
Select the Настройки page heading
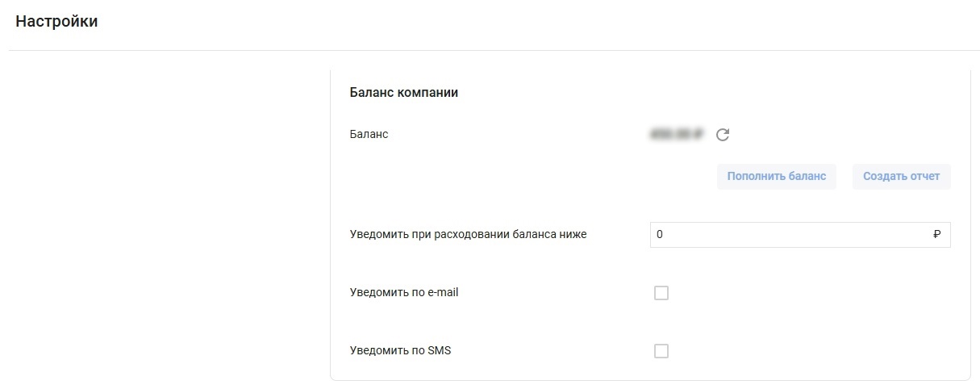point(56,22)
